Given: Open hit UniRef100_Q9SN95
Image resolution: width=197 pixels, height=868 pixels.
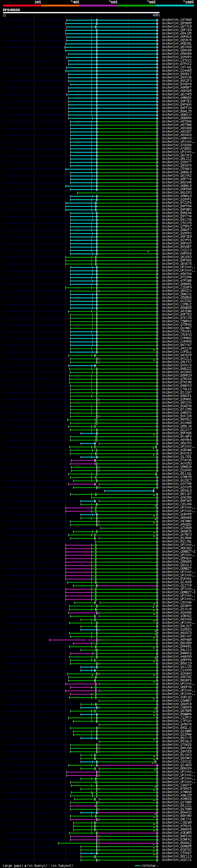Looking at the screenshot, I should 176,23.
